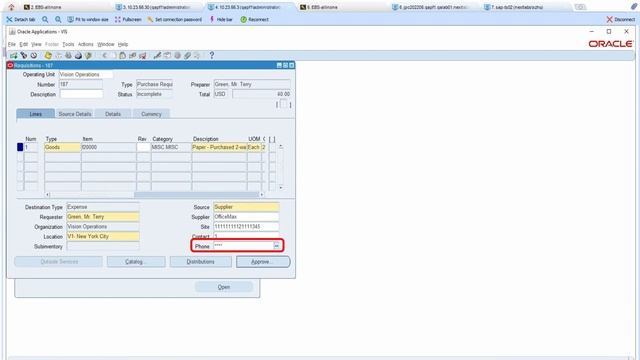Switch to the Details tab
The width and height of the screenshot is (640, 360).
(113, 114)
